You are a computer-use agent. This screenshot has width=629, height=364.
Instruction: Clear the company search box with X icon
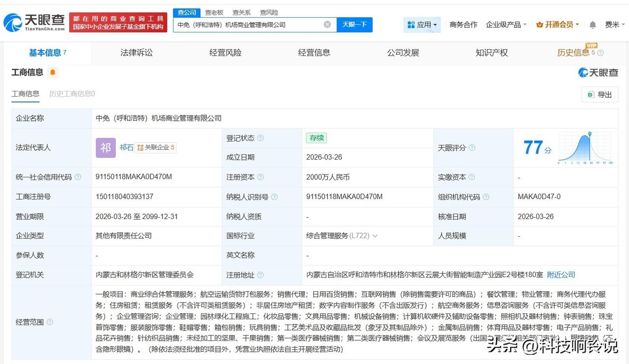point(327,25)
